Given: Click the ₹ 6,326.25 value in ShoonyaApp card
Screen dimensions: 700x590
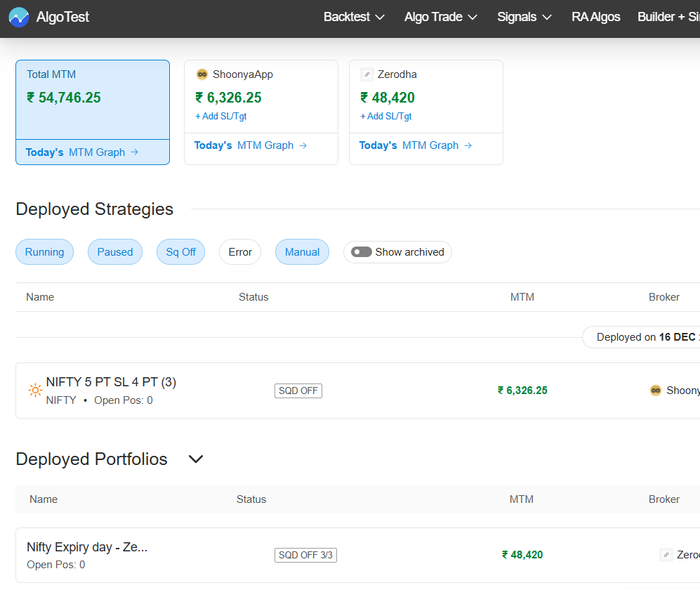Looking at the screenshot, I should [229, 98].
